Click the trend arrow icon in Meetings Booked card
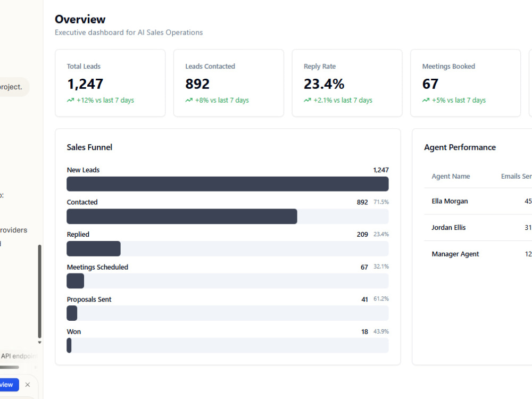This screenshot has height=399, width=532. click(426, 100)
